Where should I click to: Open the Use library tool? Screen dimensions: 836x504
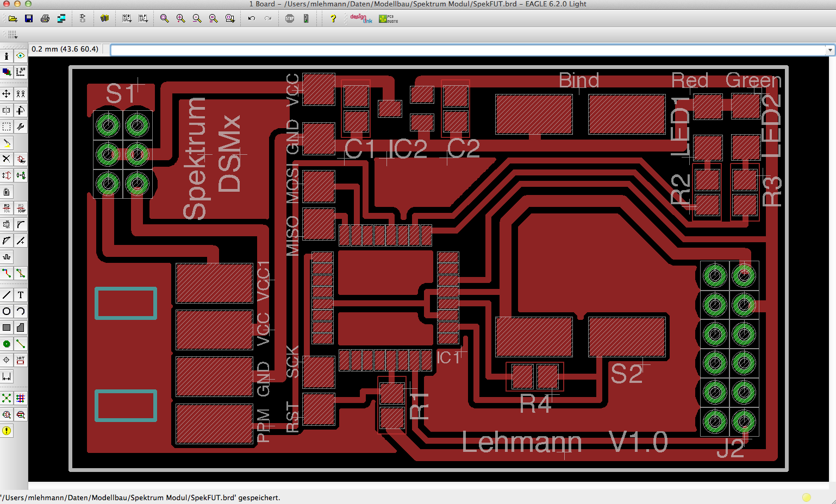[104, 18]
